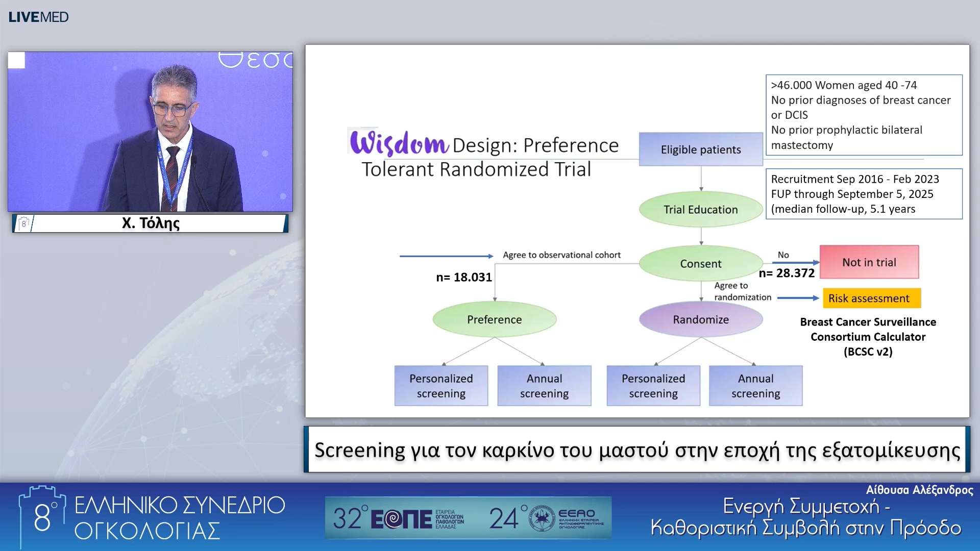The height and width of the screenshot is (551, 980).
Task: Click the Screening για τον καρκίνο session title
Action: (637, 450)
